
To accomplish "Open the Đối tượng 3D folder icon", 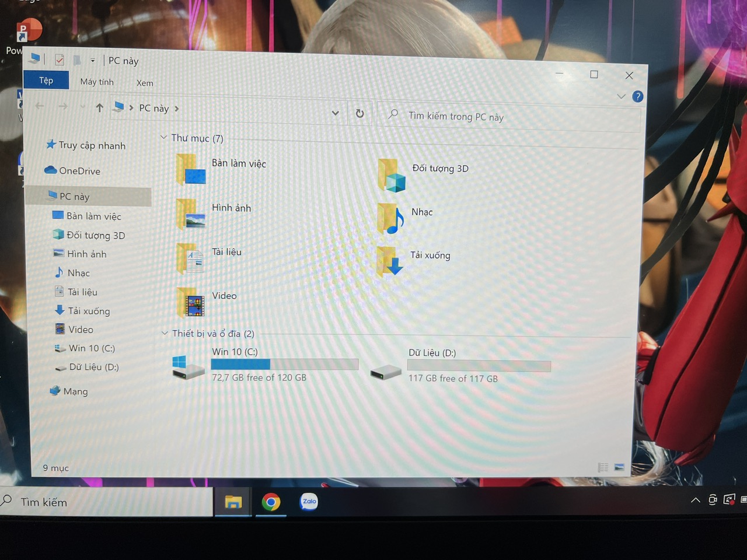I will [x=392, y=175].
